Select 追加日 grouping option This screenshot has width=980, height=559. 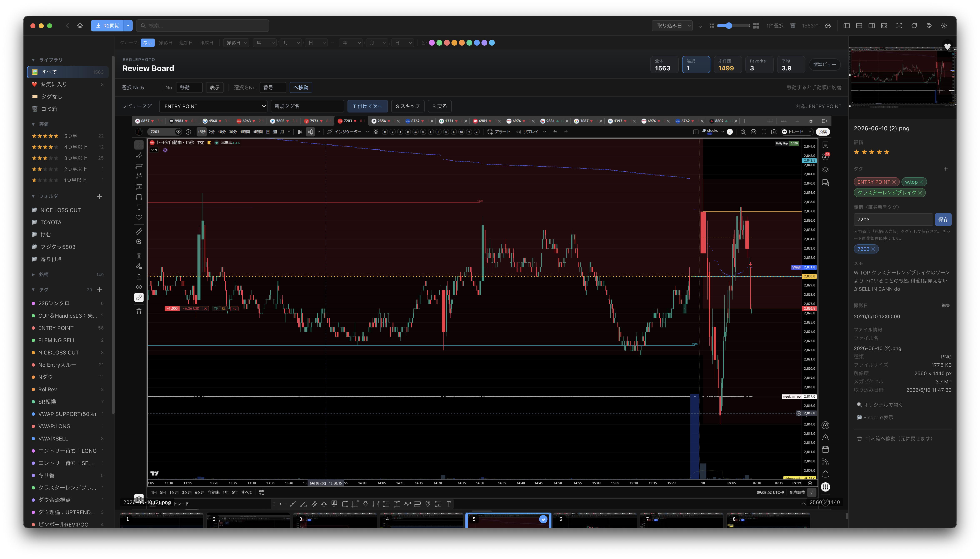click(186, 43)
